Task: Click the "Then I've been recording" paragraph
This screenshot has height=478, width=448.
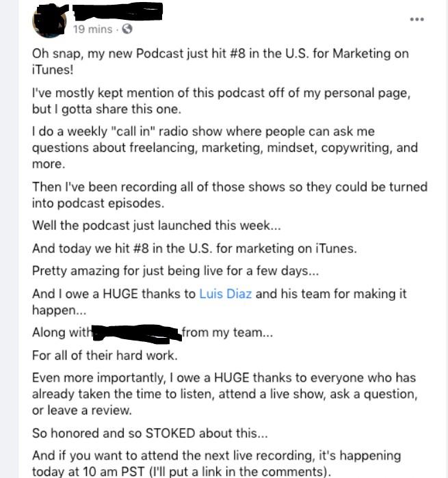Action: 230,195
